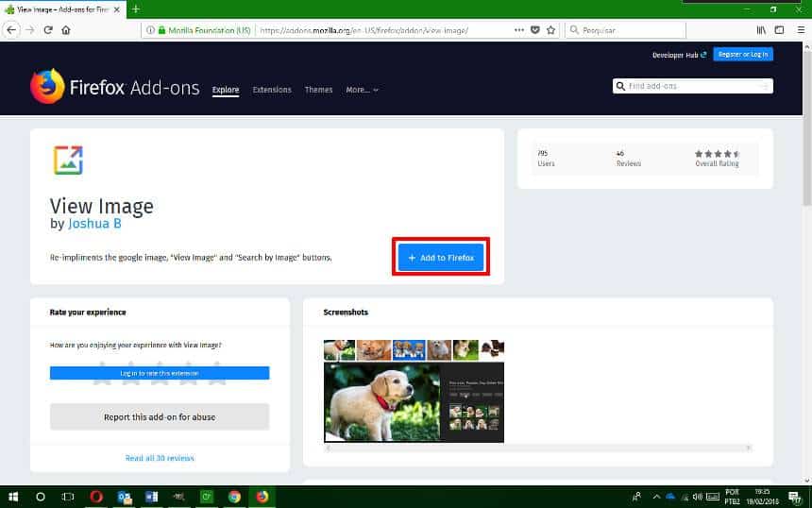
Task: Open author link Joshua B
Action: 94,224
